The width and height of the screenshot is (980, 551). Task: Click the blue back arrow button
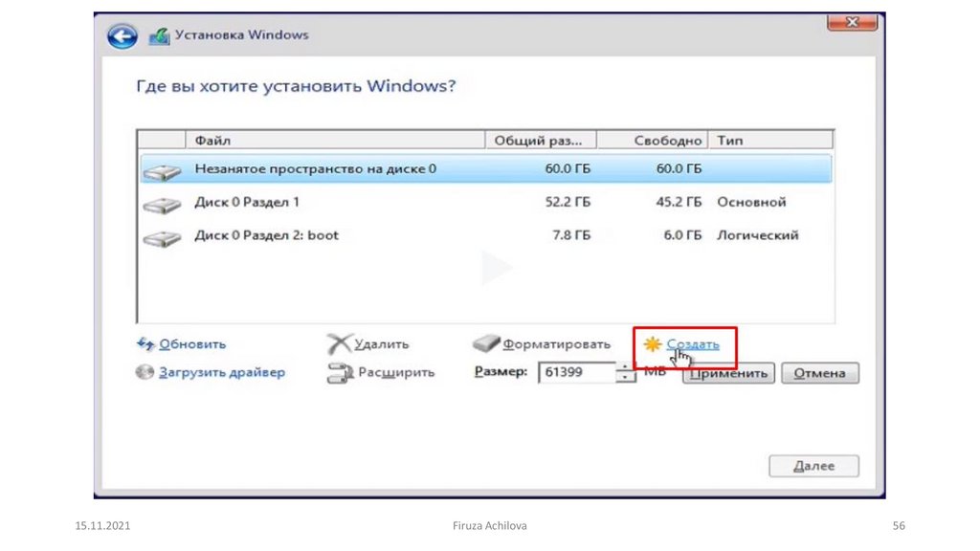(x=122, y=36)
